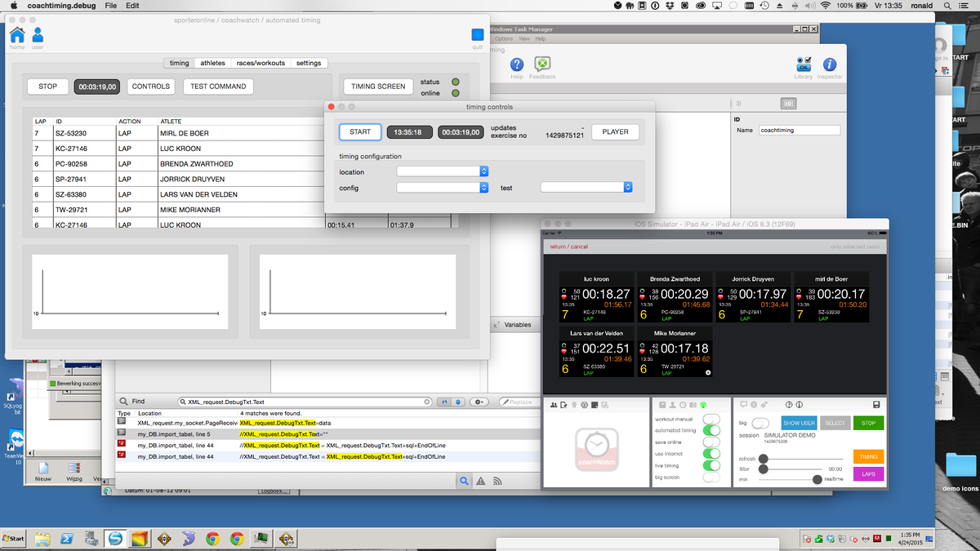Open the TIMING SCREEN button
Viewport: 980px width, 551px height.
point(379,86)
